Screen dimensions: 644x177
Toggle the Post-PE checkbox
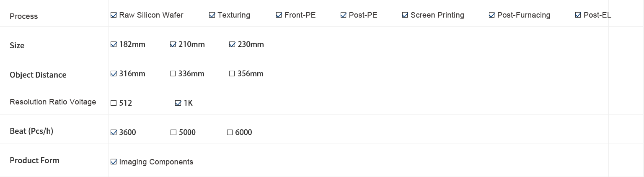click(x=344, y=15)
